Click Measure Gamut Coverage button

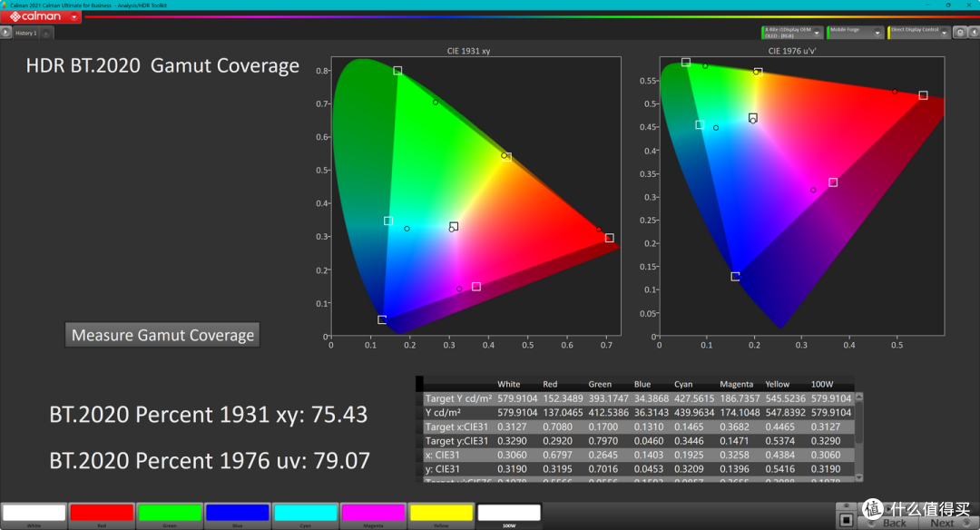tap(162, 335)
